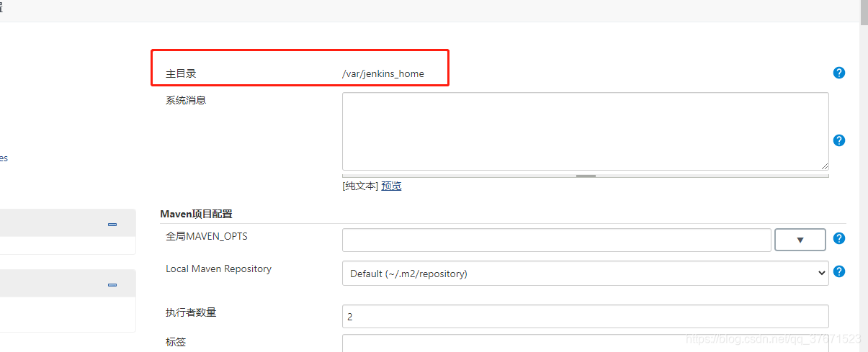Open help for the 主目录 setting
This screenshot has width=868, height=352.
tap(838, 73)
